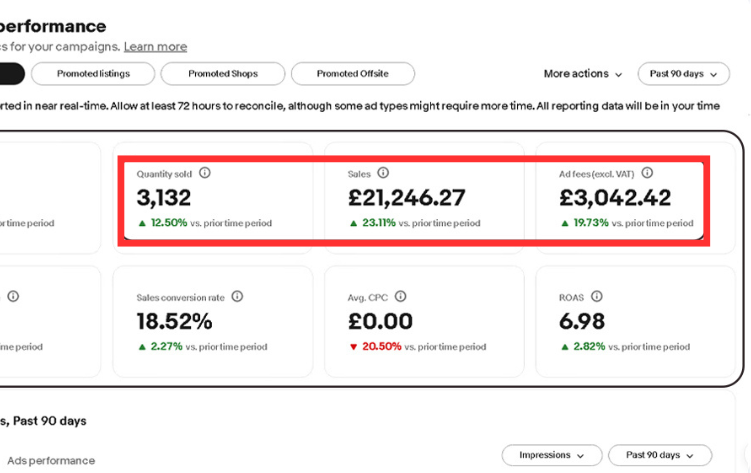Switch to the Promoted listings tab
Image resolution: width=751 pixels, height=473 pixels.
tap(93, 74)
